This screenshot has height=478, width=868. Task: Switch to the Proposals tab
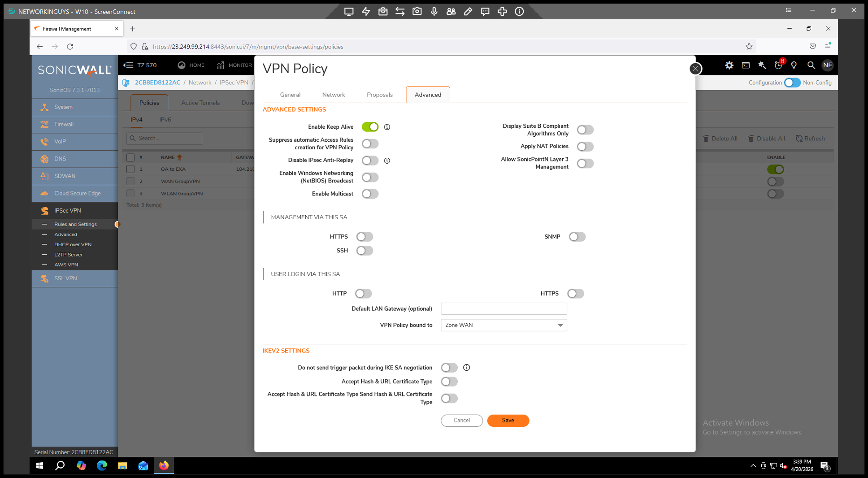point(379,95)
